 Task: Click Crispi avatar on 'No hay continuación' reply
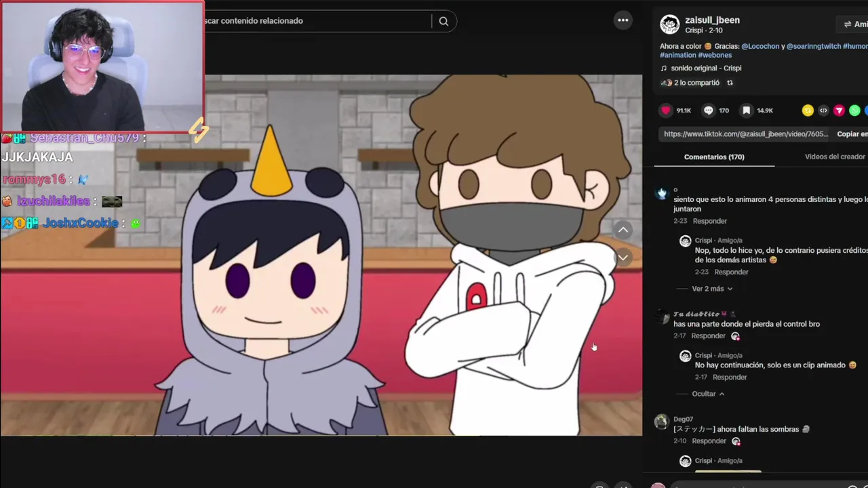coord(685,357)
